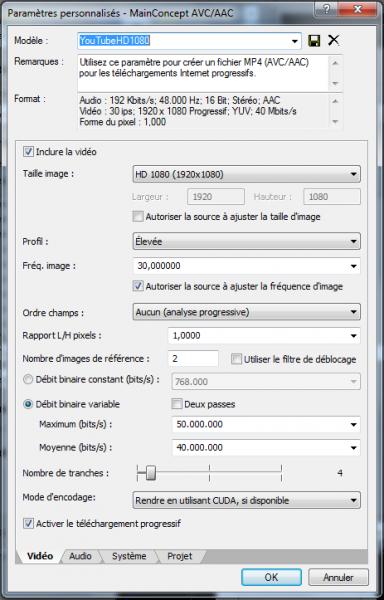Switch to the Projet tab

tap(180, 556)
